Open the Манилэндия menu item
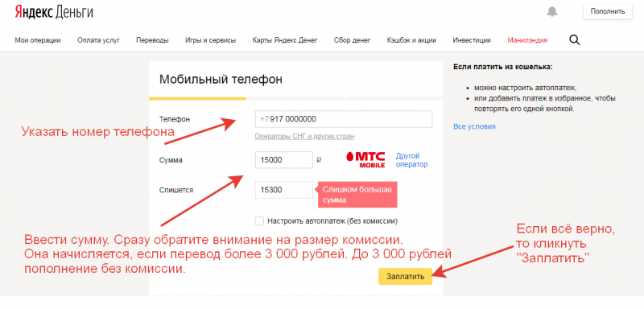 coord(527,40)
